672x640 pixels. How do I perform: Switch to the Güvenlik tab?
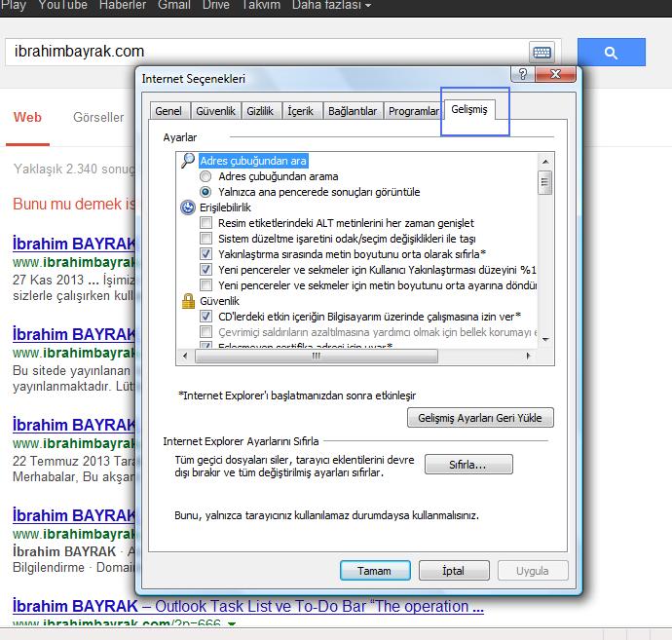215,111
